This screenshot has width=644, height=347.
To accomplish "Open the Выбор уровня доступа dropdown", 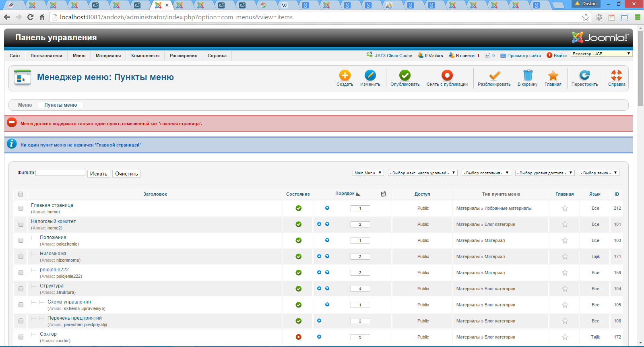I will point(545,173).
